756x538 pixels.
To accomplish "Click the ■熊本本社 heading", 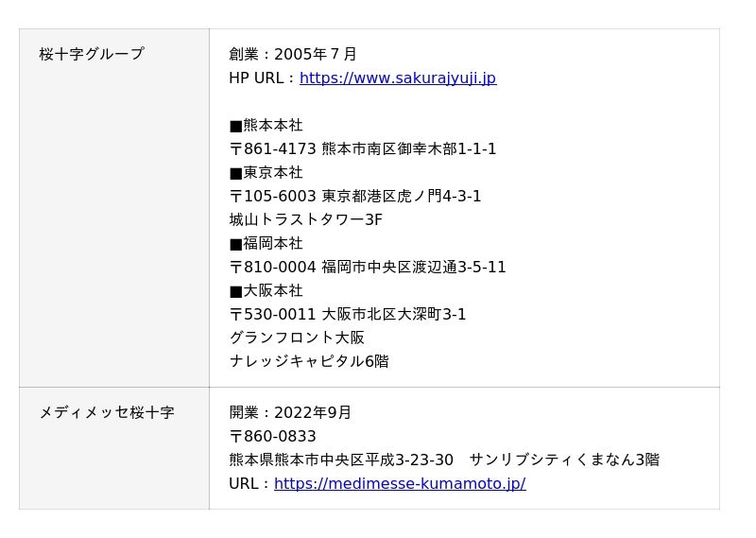I will tap(266, 126).
